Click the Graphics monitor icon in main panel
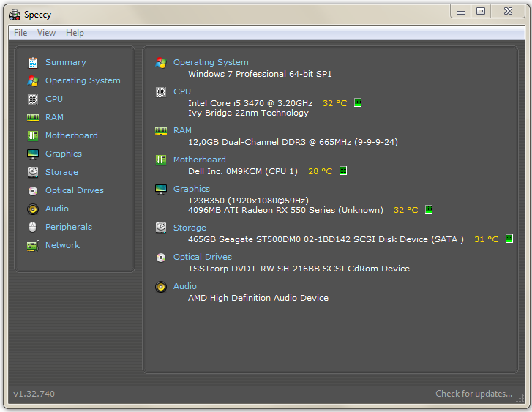 [x=161, y=190]
